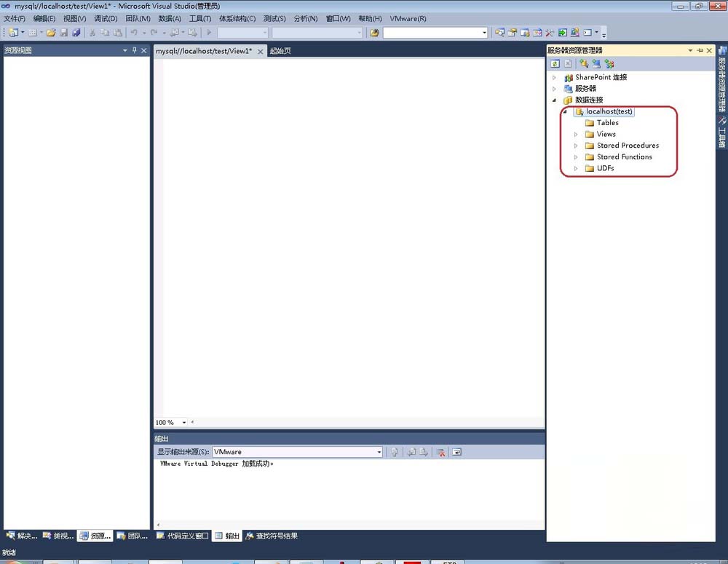Image resolution: width=728 pixels, height=564 pixels.
Task: Open the 工具(T) menu
Action: [x=200, y=19]
